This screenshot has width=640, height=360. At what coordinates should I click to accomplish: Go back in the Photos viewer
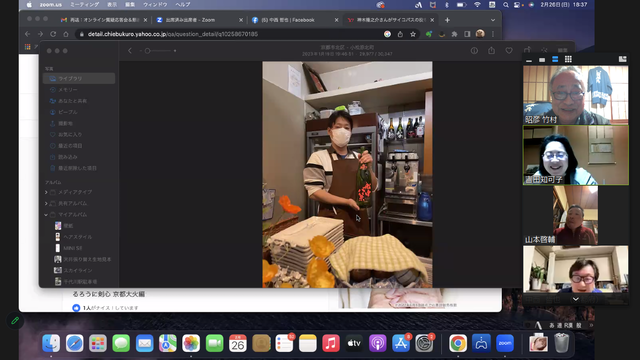pyautogui.click(x=130, y=51)
